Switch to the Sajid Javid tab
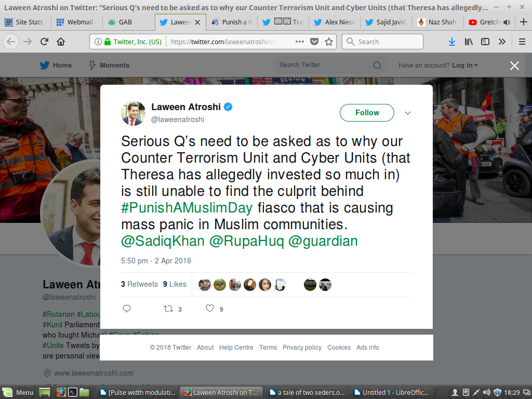This screenshot has width=532, height=399. [386, 22]
